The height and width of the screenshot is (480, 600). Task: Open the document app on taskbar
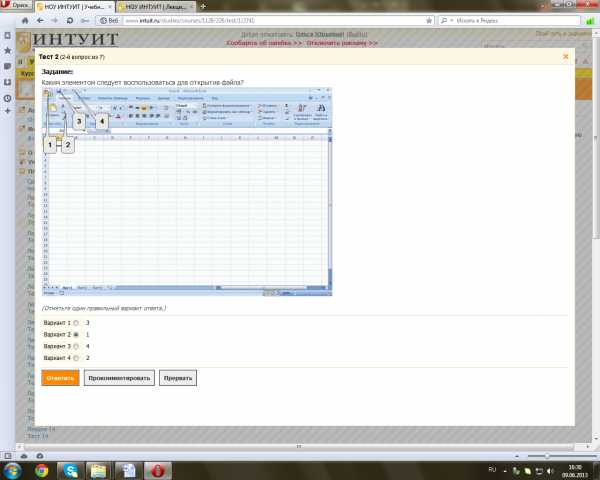click(128, 471)
